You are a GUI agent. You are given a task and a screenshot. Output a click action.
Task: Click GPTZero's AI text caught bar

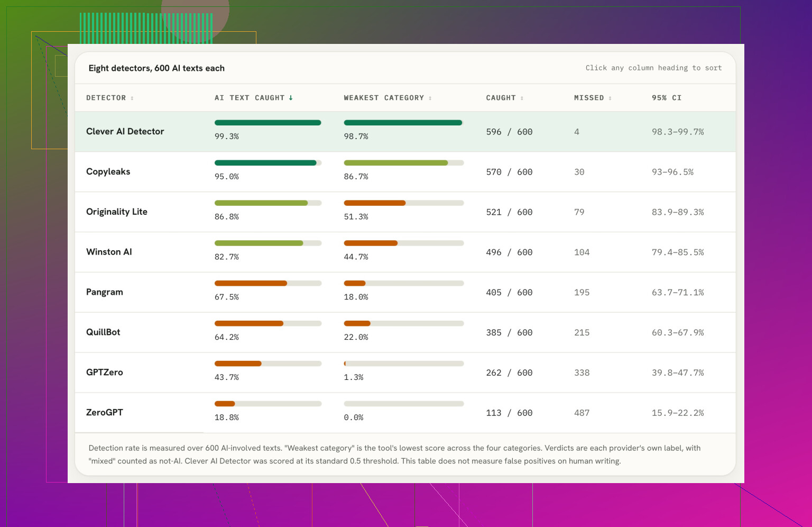click(268, 364)
